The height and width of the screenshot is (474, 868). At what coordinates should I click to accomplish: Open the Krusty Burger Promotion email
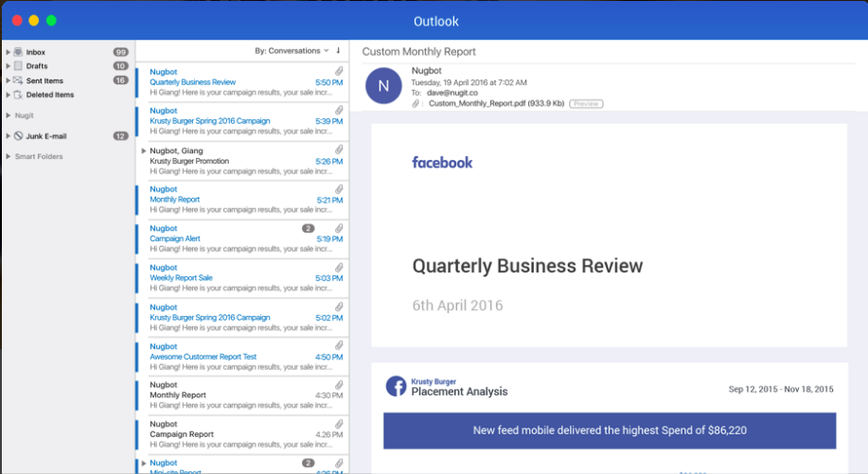(x=242, y=161)
